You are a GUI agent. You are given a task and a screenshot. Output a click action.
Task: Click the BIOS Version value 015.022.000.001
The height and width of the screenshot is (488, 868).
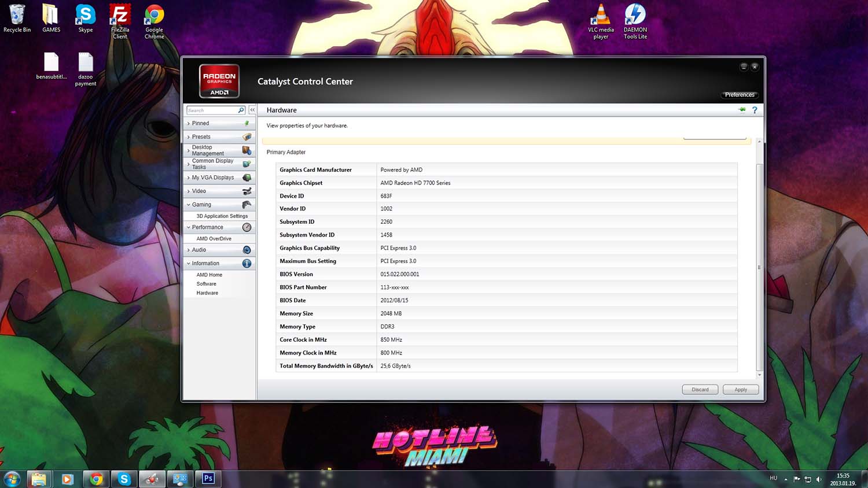click(400, 275)
